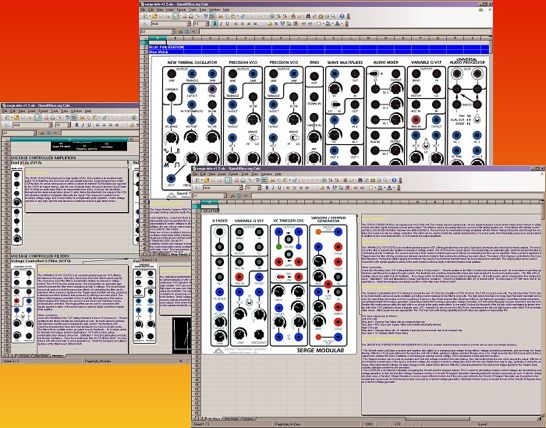Open Insert menu in Timbral Oscillator window
This screenshot has height=428, width=546.
[170, 10]
